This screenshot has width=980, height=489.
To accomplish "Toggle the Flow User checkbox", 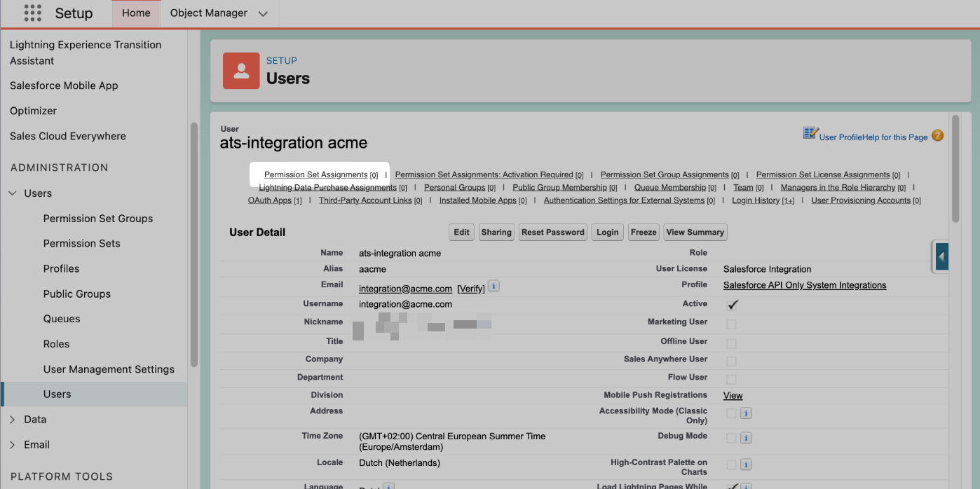I will tap(731, 379).
